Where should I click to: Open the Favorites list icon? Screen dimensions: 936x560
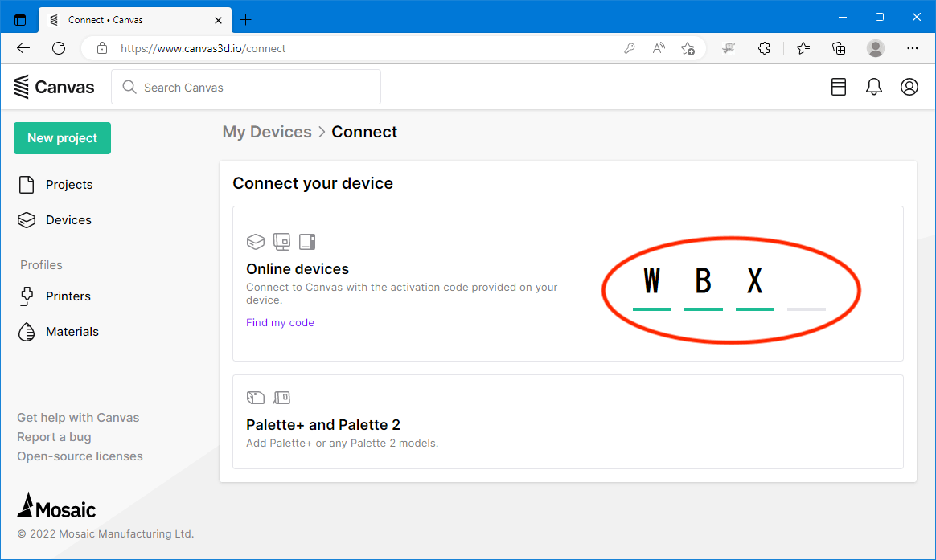pyautogui.click(x=803, y=48)
